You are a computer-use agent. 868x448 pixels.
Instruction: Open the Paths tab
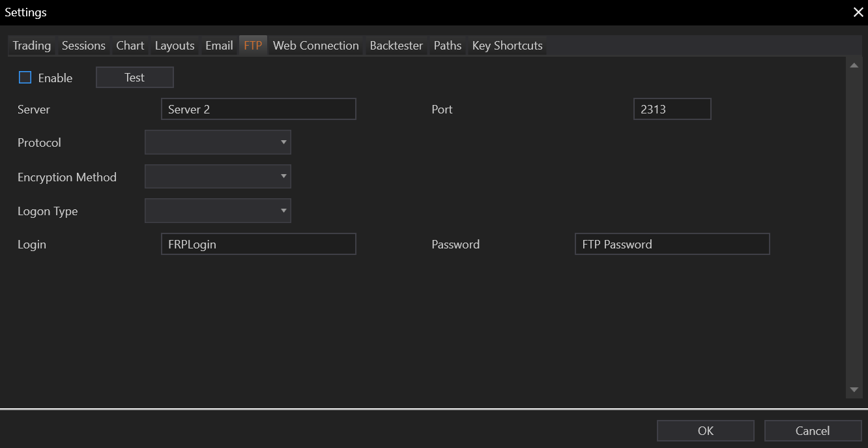pyautogui.click(x=448, y=46)
